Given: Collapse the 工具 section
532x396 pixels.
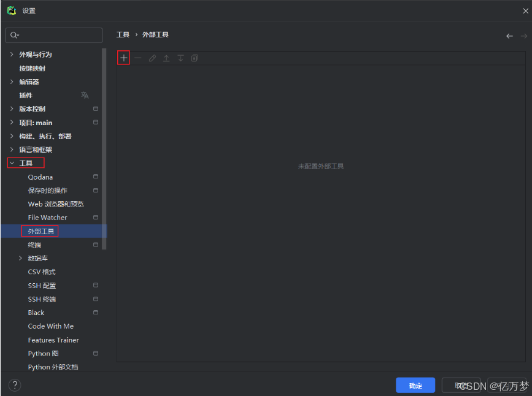Looking at the screenshot, I should tap(10, 162).
